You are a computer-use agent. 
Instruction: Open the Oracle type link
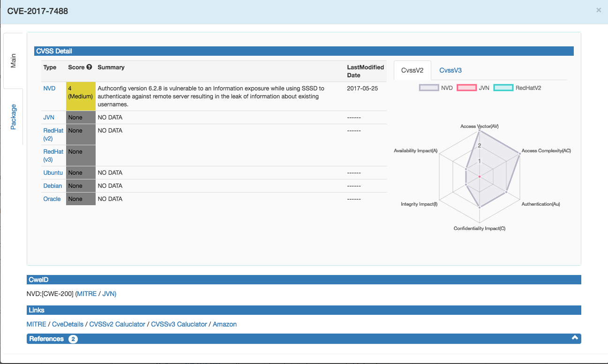pos(52,199)
